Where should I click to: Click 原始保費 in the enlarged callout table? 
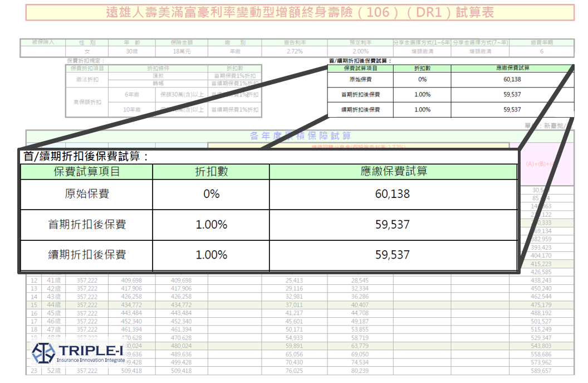[87, 194]
